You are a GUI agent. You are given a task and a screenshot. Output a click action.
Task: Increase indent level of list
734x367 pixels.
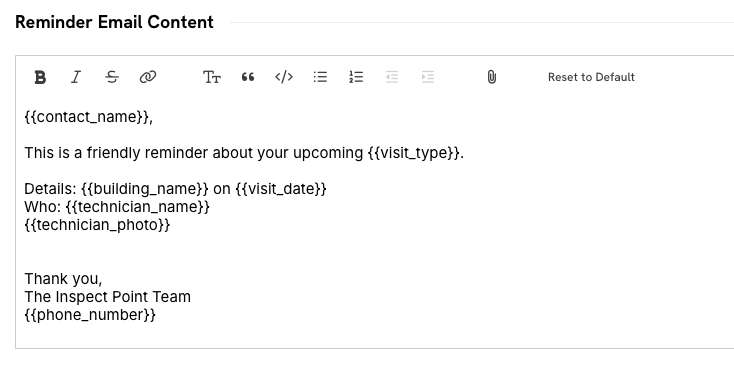pos(428,77)
